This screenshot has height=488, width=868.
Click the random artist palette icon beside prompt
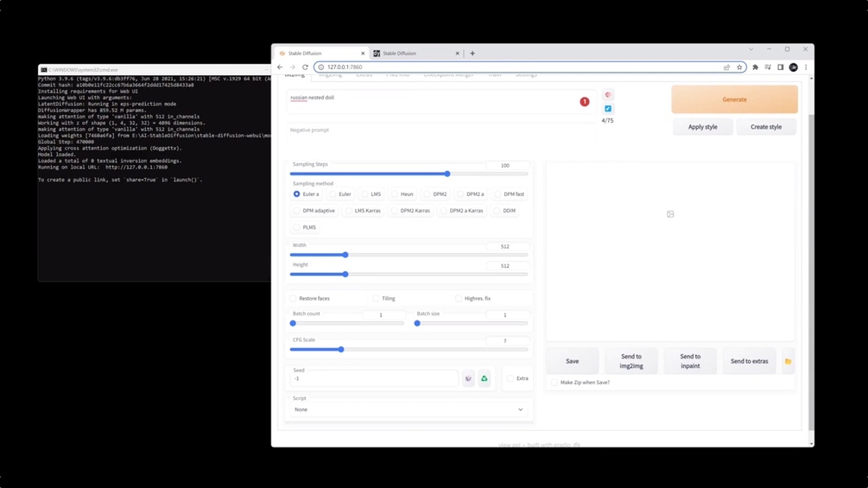[608, 95]
